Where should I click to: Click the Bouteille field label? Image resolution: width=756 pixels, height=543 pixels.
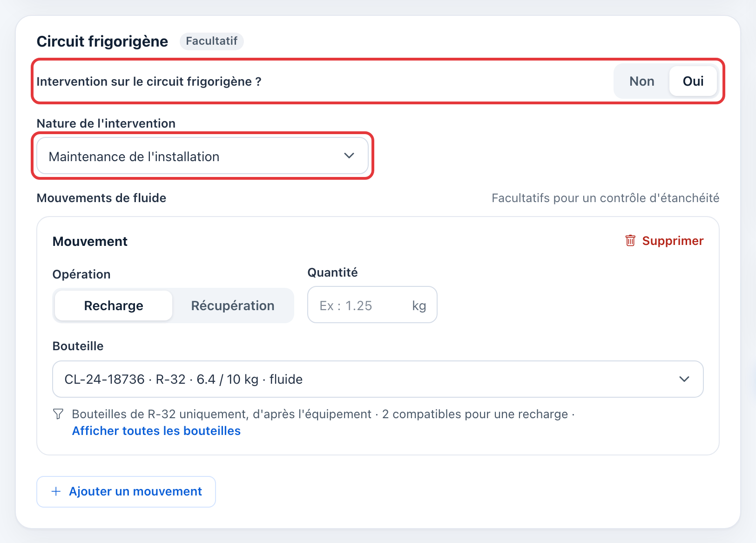click(78, 346)
